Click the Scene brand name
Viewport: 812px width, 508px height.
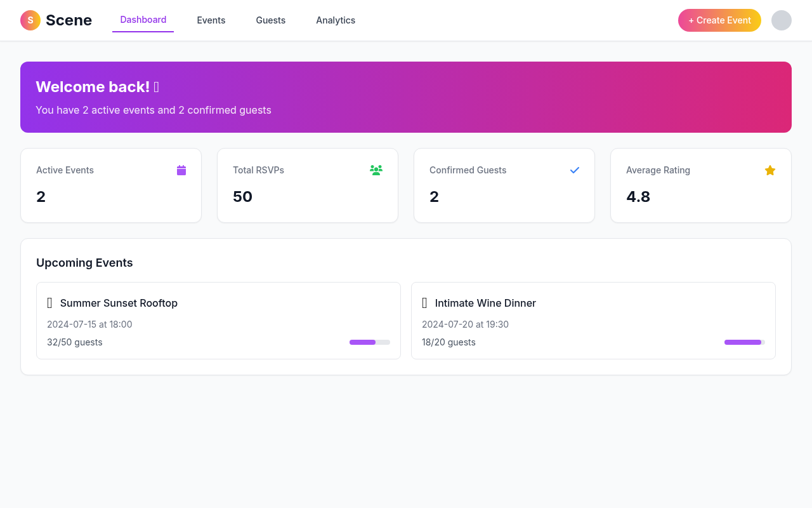[x=69, y=20]
